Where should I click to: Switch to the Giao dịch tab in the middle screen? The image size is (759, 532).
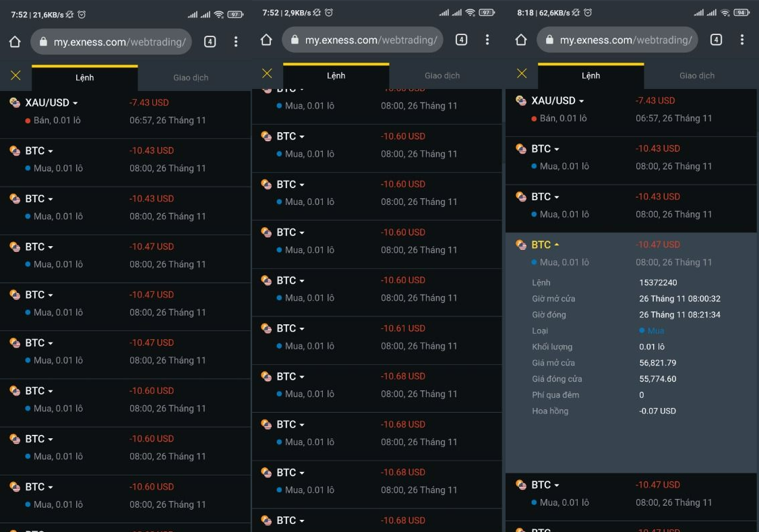(442, 76)
